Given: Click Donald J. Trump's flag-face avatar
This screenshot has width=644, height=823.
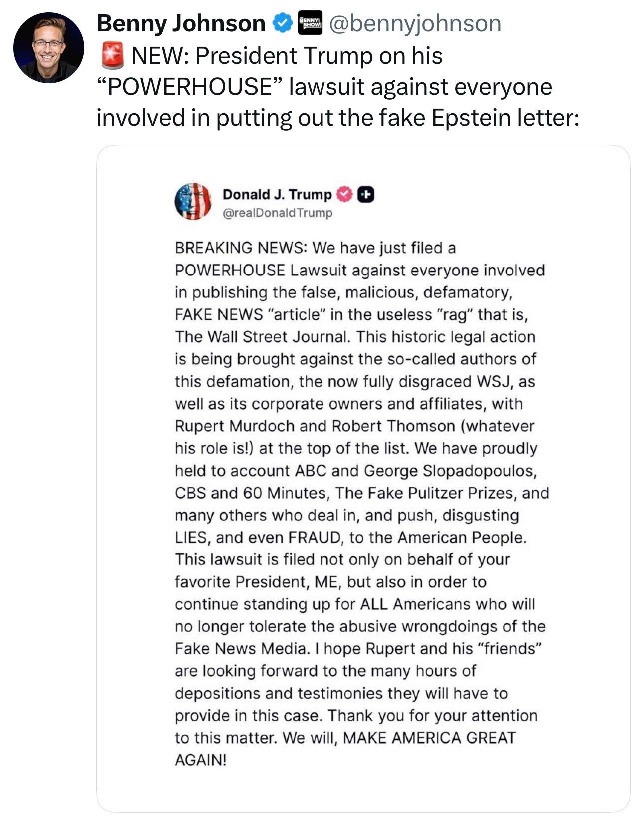Looking at the screenshot, I should coord(193,201).
